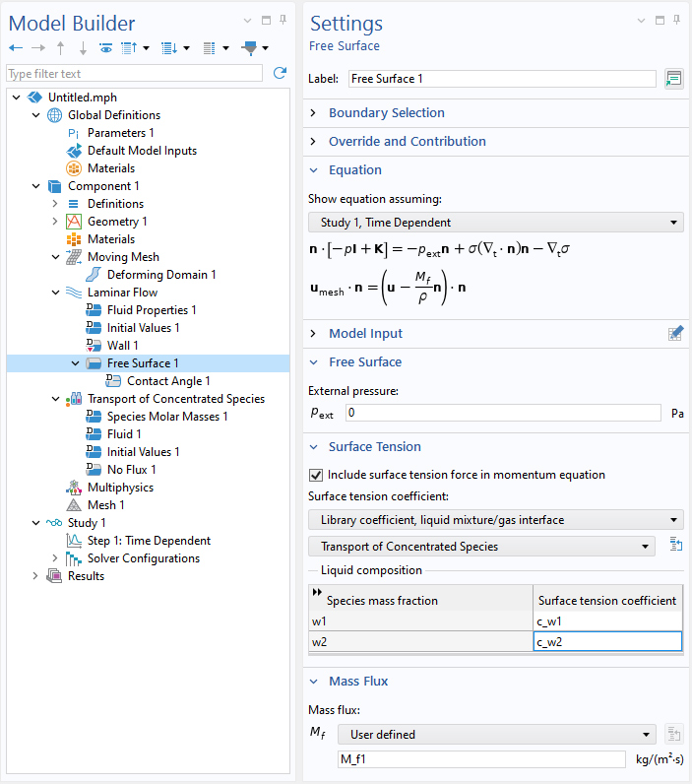Click the Free Surface label help icon
Screen dimensions: 692x784
tap(673, 79)
